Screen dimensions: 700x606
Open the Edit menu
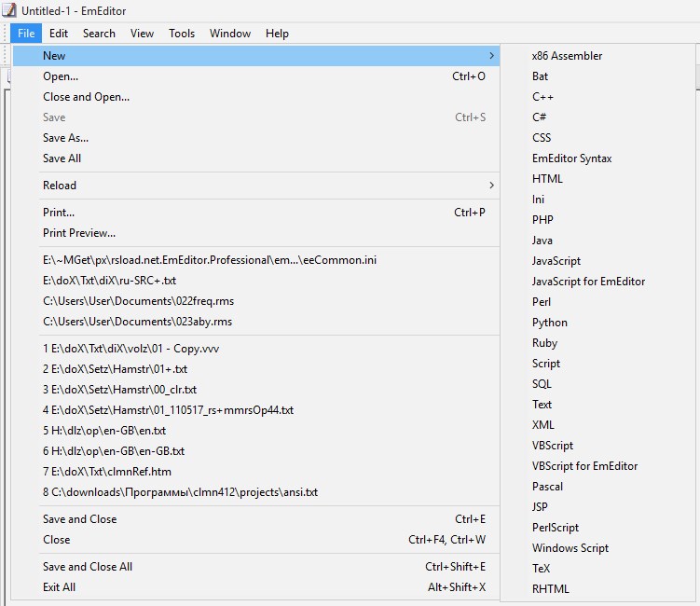point(59,34)
